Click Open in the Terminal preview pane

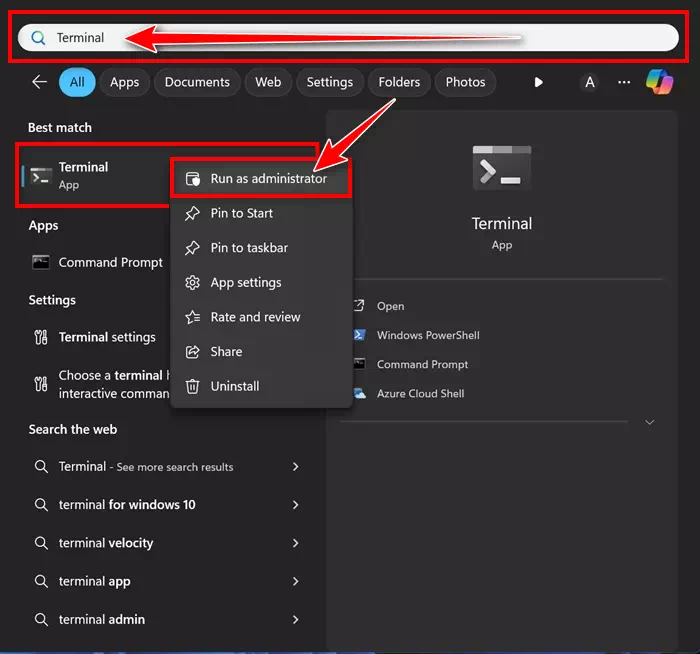(x=391, y=306)
